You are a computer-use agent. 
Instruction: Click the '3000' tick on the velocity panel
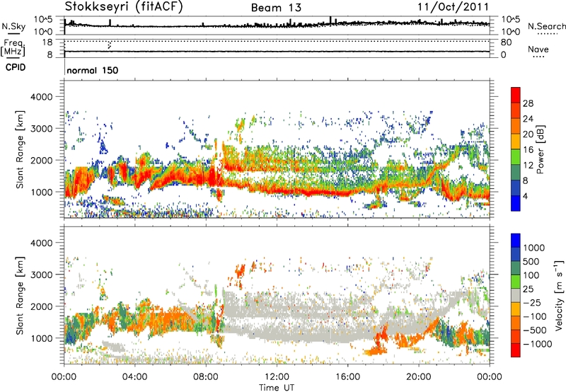coord(42,275)
